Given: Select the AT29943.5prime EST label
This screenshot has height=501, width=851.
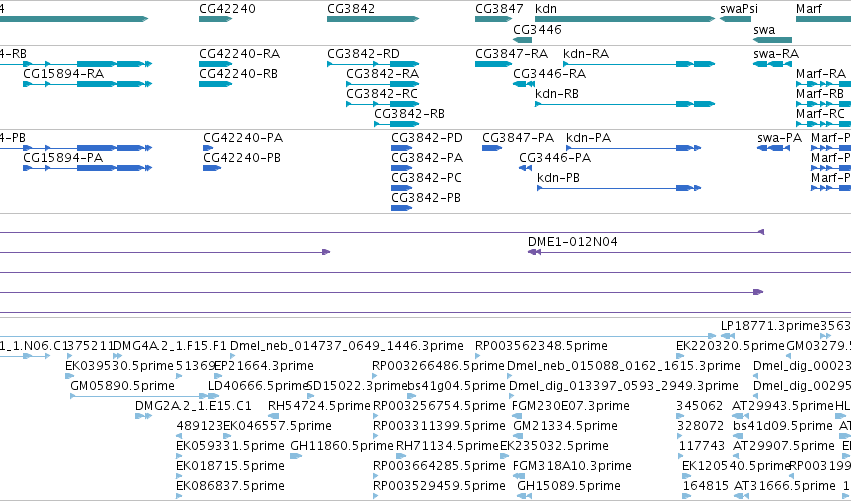Looking at the screenshot, I should (783, 405).
